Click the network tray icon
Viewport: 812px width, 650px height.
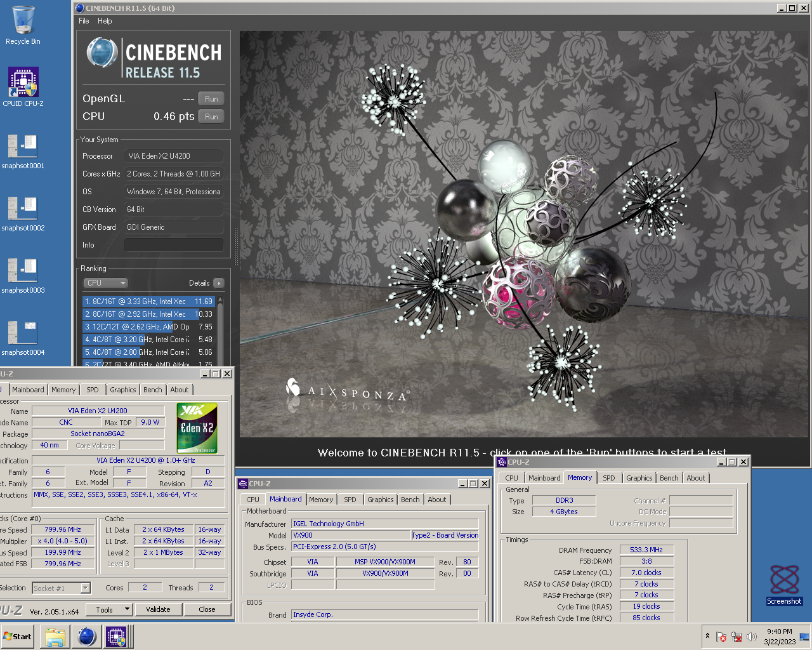coord(737,637)
